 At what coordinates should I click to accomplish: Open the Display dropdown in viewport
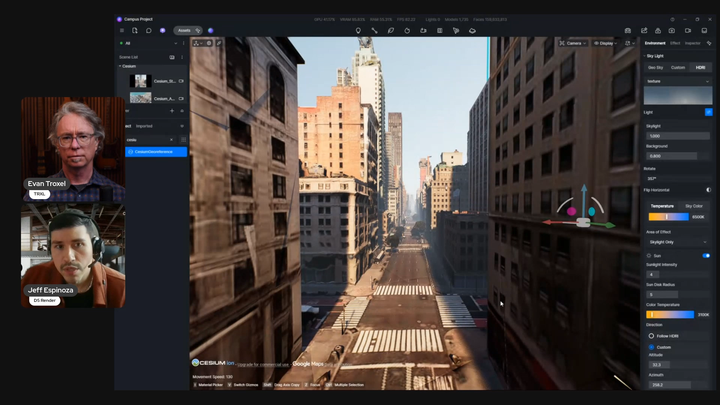pyautogui.click(x=605, y=43)
